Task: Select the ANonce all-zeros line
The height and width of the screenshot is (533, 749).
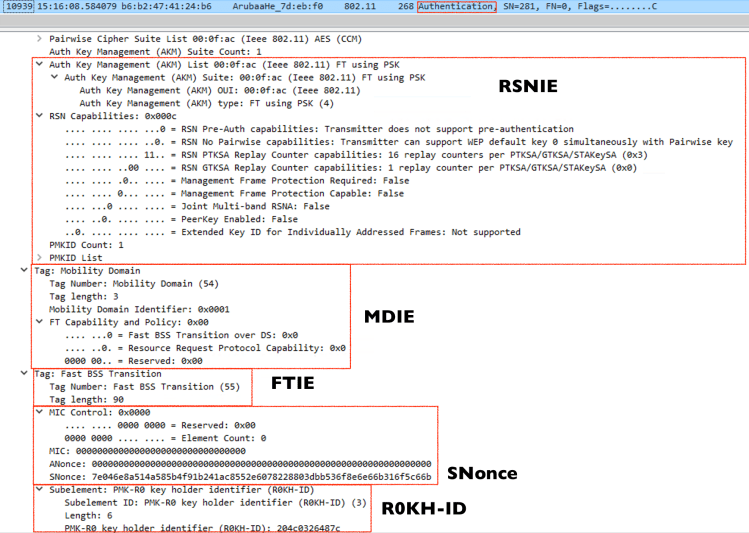Action: click(x=240, y=464)
